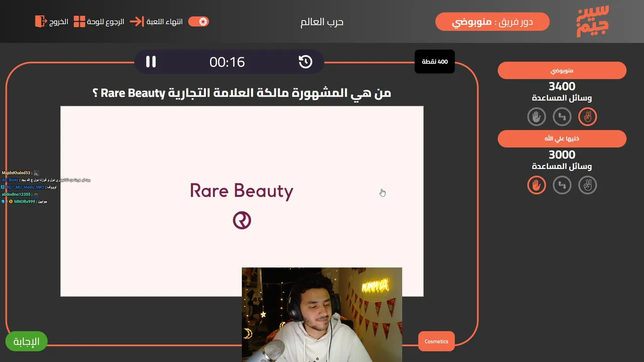Viewport: 644px width, 362px height.
Task: Click the الخروج exit label
Action: point(59,22)
